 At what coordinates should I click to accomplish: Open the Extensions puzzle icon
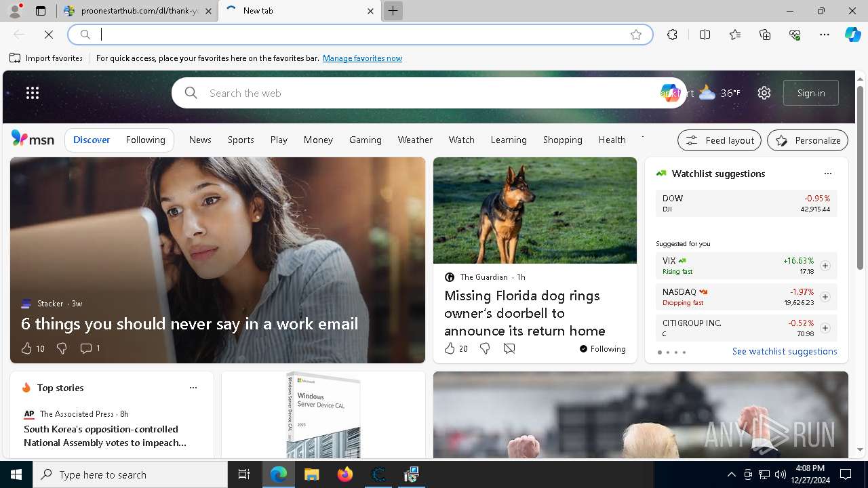pyautogui.click(x=672, y=35)
